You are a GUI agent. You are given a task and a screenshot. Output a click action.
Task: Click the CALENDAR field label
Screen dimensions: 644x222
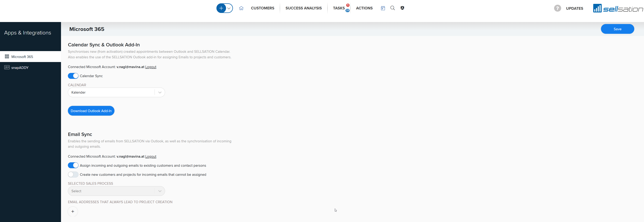click(x=77, y=85)
